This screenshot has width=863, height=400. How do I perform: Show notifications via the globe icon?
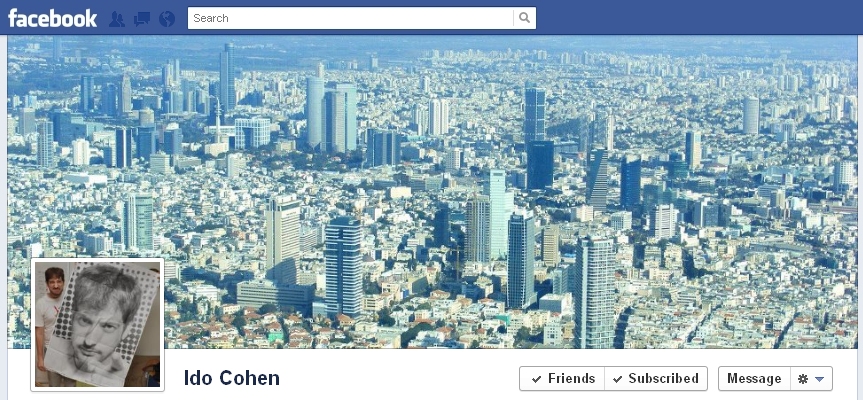pos(167,19)
